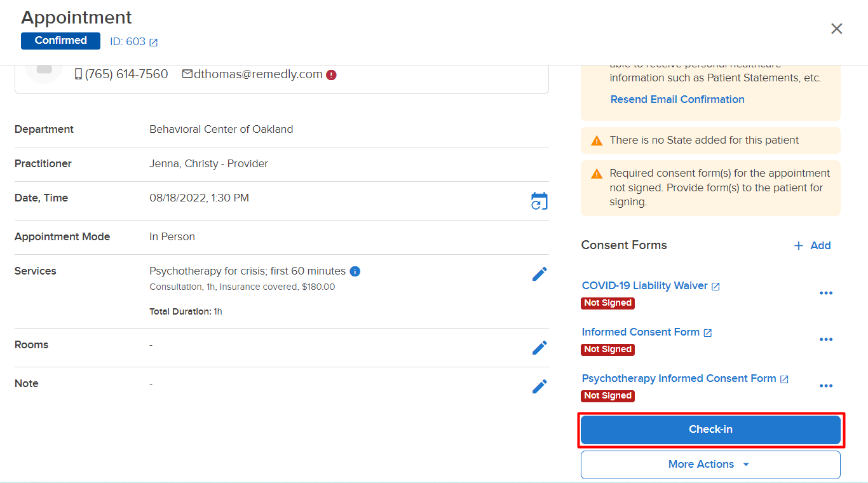
Task: Edit Note using the pencil icon
Action: pos(539,386)
